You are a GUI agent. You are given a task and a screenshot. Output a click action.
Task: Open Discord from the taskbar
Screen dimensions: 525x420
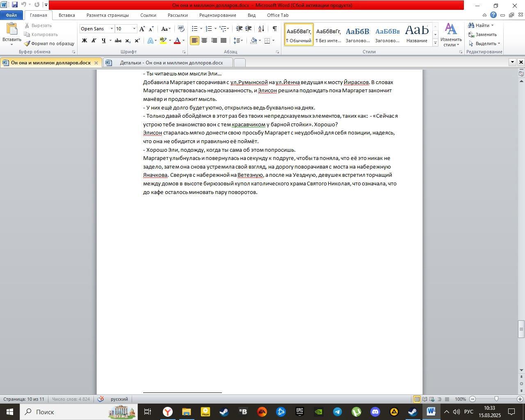[x=375, y=412]
